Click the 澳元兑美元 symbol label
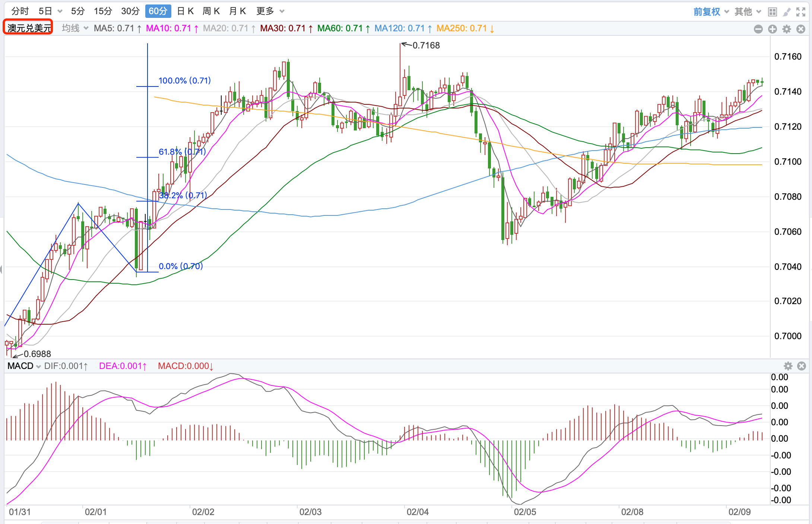812x524 pixels. pos(29,28)
